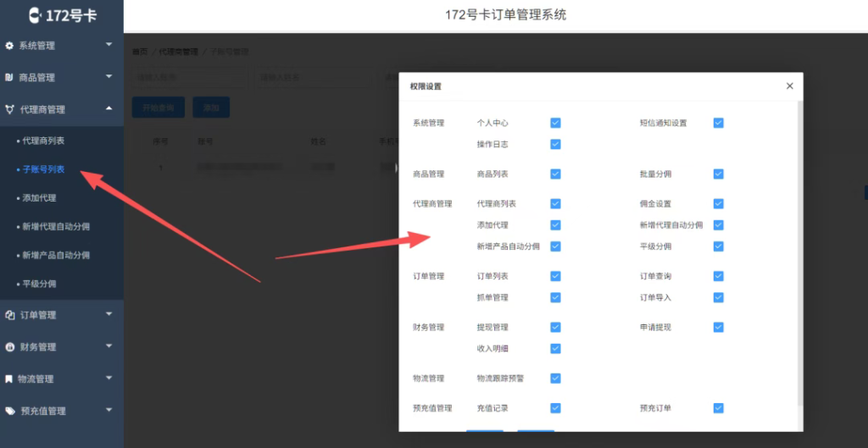This screenshot has height=448, width=868.
Task: Toggle the 代理商列表 permission checkbox
Action: (556, 203)
